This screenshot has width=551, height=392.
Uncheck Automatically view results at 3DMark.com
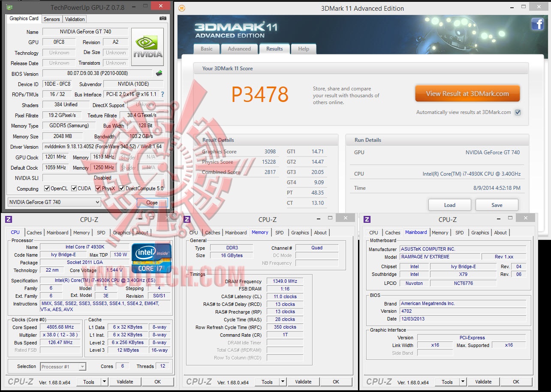coord(518,112)
